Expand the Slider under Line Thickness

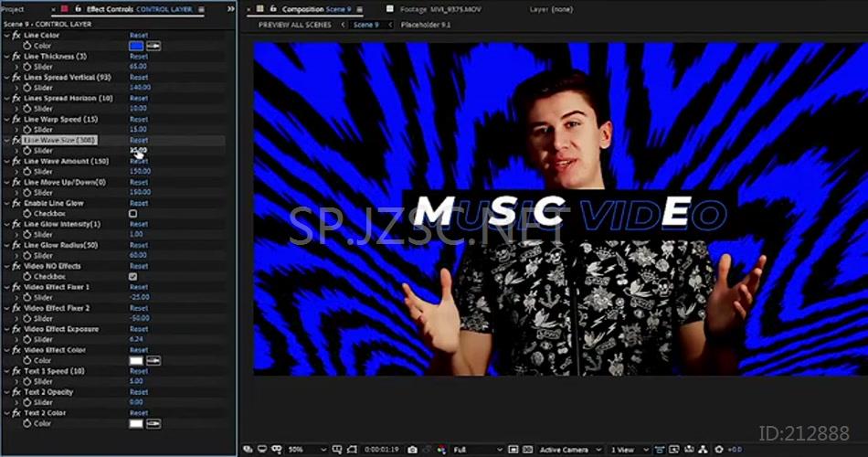[x=16, y=67]
